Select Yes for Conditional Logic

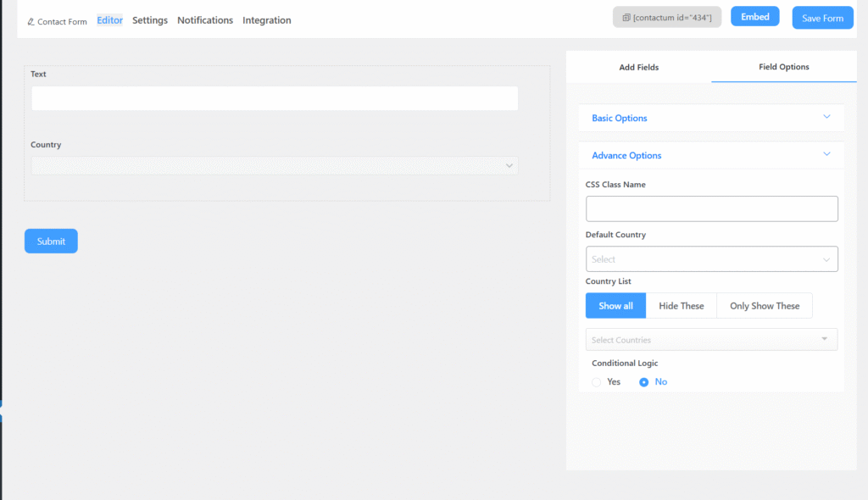coord(597,382)
